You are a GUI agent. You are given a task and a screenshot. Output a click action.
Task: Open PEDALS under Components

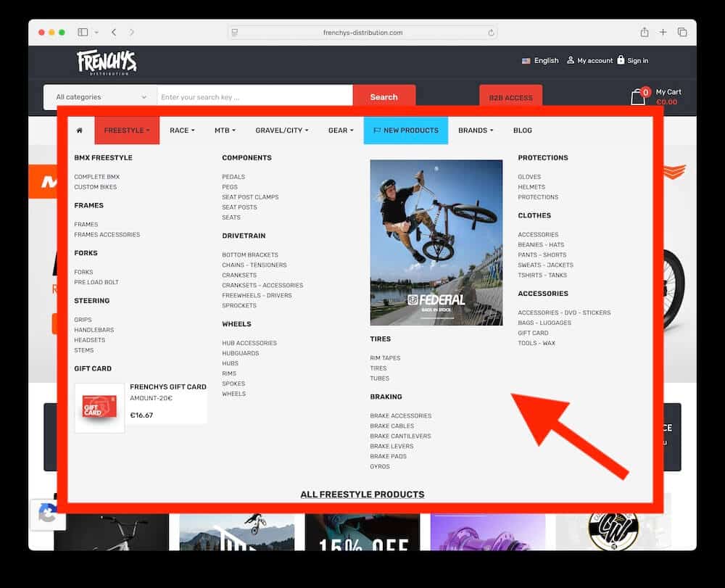click(233, 177)
